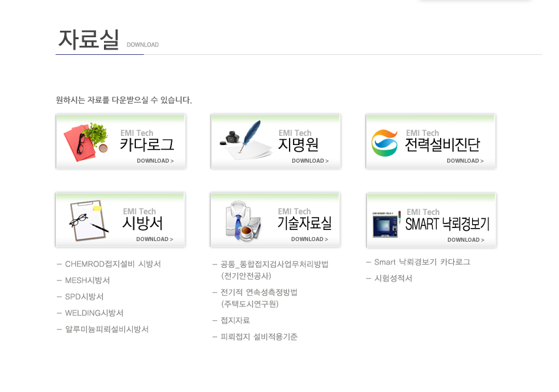Select the 기술자료실 card title

point(305,223)
